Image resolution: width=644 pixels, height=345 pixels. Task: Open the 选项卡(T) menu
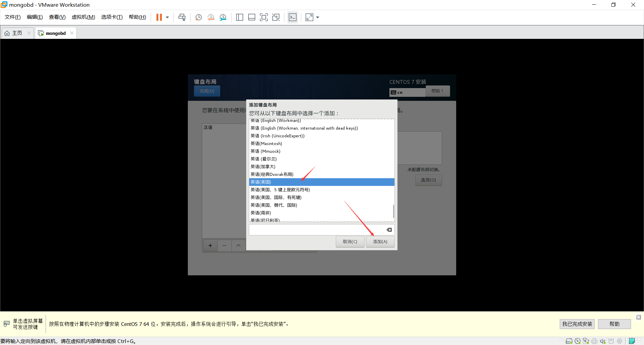(112, 17)
